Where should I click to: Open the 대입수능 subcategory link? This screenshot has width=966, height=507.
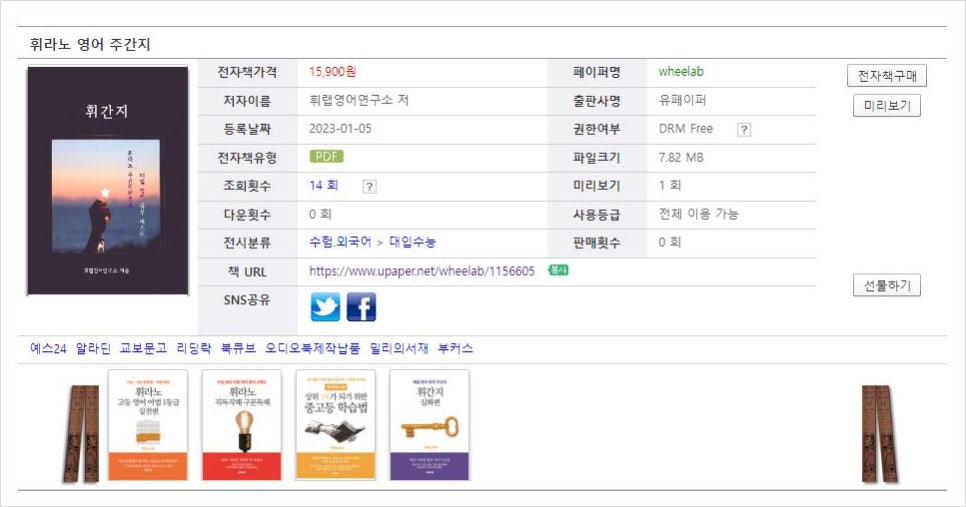click(412, 242)
